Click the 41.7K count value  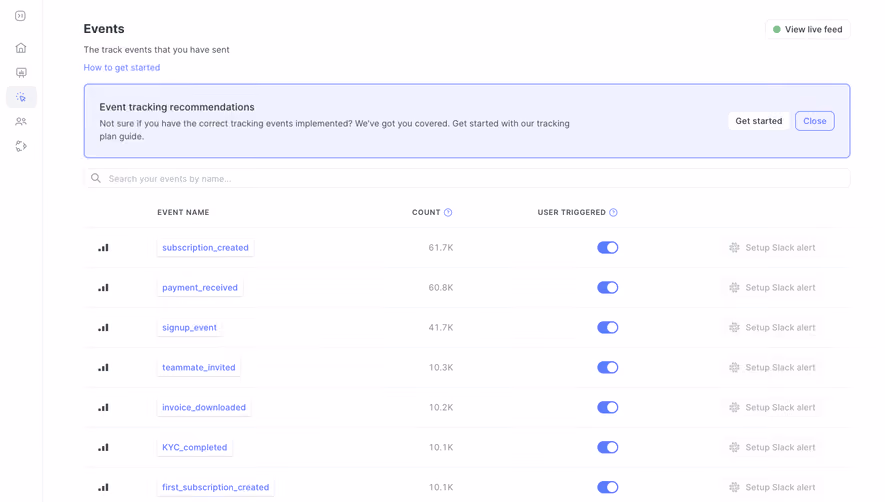click(x=441, y=328)
